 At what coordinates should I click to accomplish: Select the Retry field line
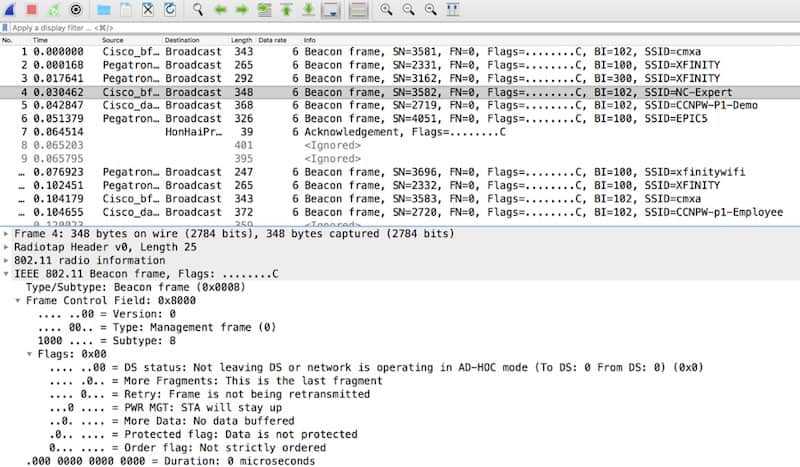210,394
